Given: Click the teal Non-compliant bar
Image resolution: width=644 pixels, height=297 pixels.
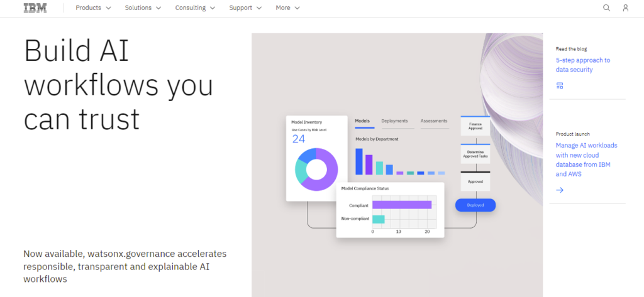Looking at the screenshot, I should tap(378, 220).
